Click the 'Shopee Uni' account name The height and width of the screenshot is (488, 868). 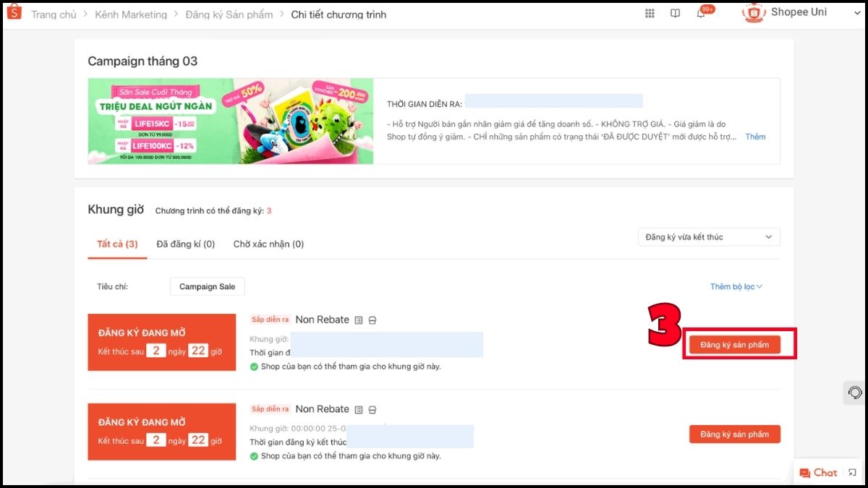799,12
